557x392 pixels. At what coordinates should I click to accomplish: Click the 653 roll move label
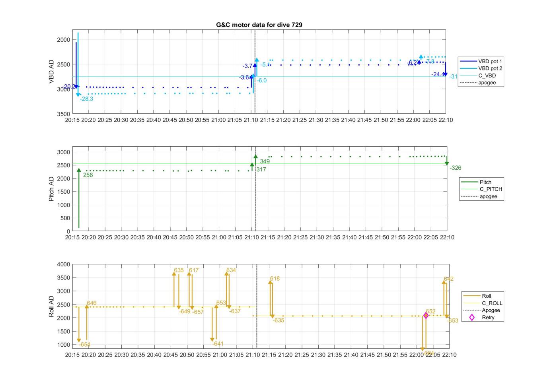[221, 303]
